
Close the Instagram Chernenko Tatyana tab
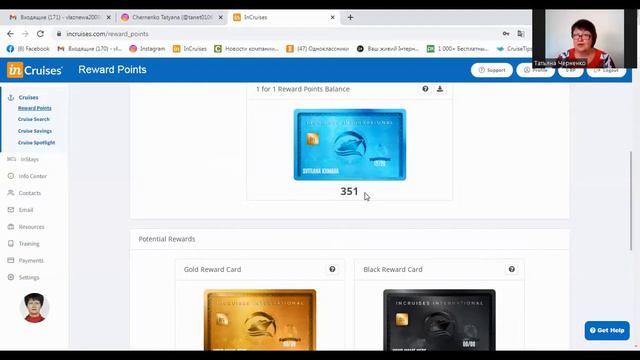pyautogui.click(x=221, y=18)
